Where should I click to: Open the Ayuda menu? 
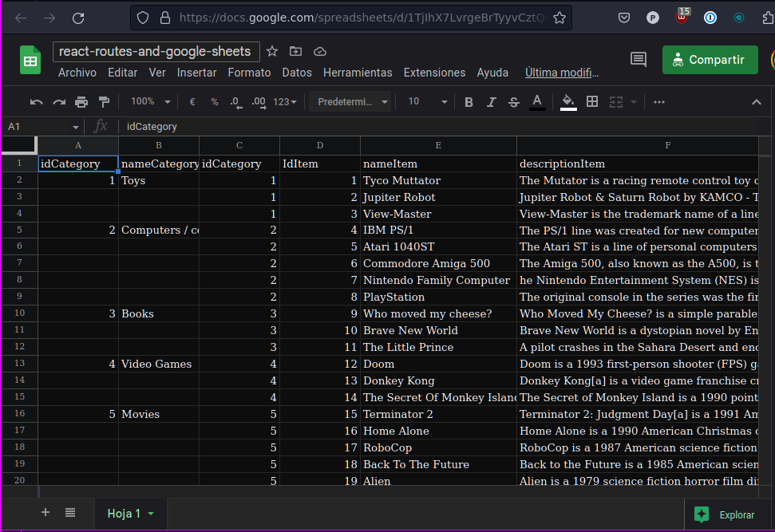pyautogui.click(x=492, y=73)
